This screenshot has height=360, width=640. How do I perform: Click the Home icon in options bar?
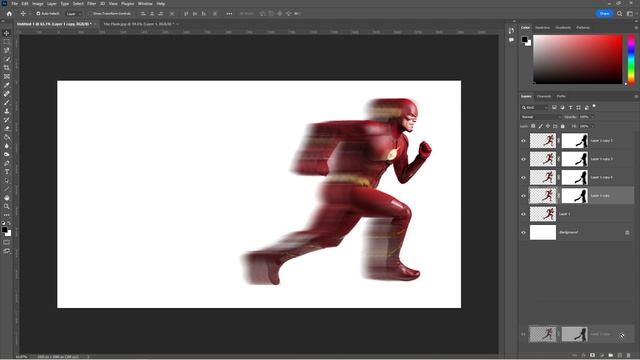tap(9, 13)
